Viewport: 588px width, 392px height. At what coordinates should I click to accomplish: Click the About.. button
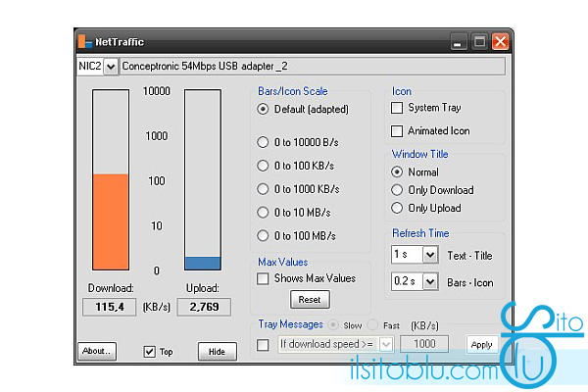tap(97, 351)
